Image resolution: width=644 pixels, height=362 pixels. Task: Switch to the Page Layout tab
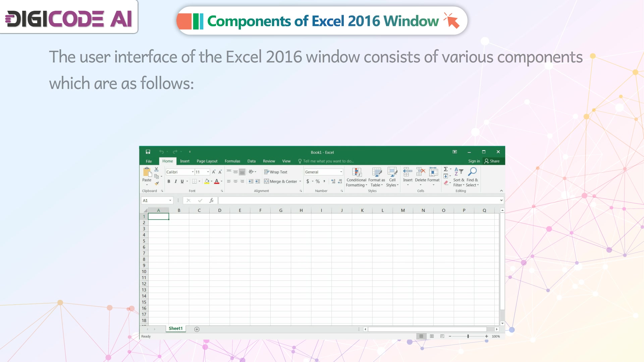(207, 161)
